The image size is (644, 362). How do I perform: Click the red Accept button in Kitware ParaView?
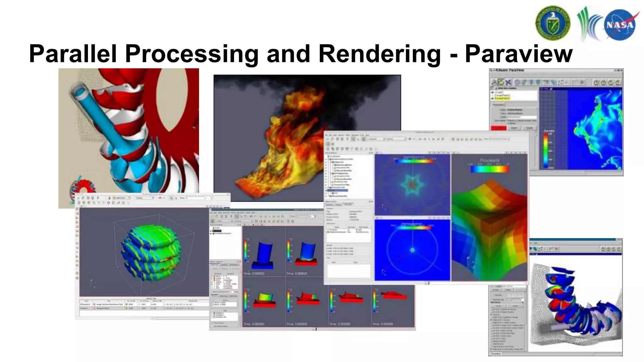click(499, 128)
